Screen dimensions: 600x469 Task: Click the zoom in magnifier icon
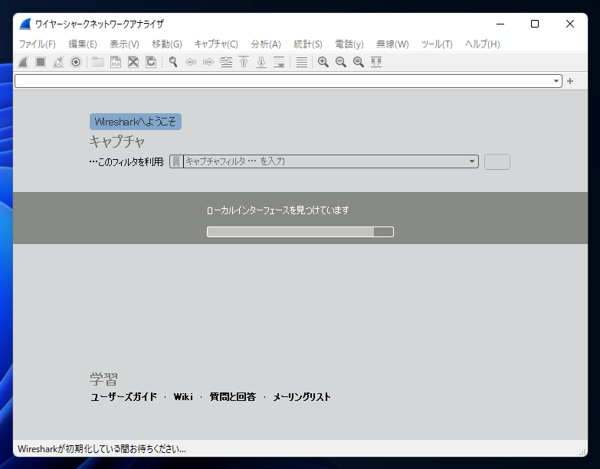coord(323,62)
